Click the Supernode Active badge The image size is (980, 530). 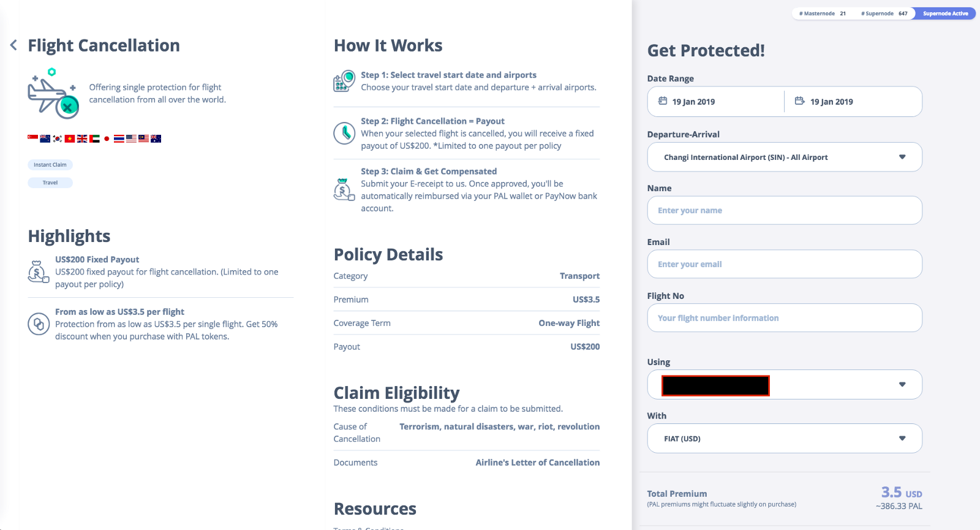click(945, 13)
